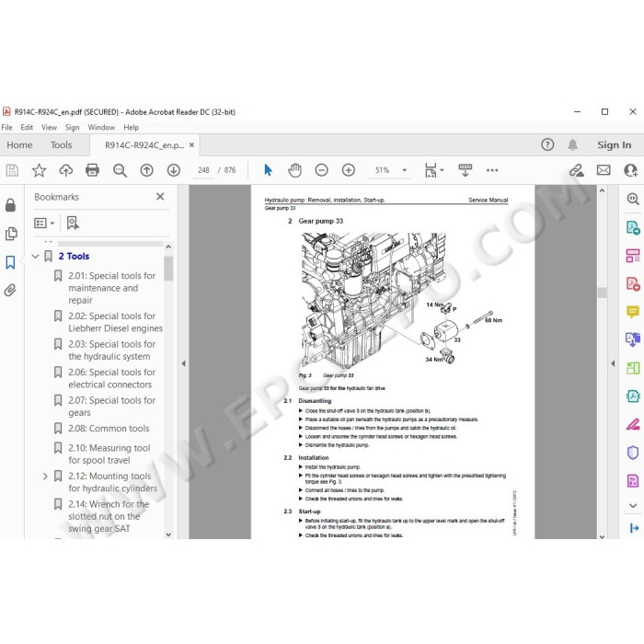Viewport: 644px width, 644px height.
Task: Open bookmark 2.08 Common tools
Action: (109, 429)
